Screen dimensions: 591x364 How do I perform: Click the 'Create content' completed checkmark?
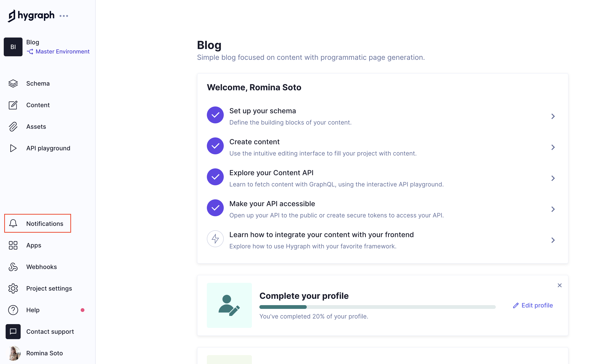(x=215, y=146)
